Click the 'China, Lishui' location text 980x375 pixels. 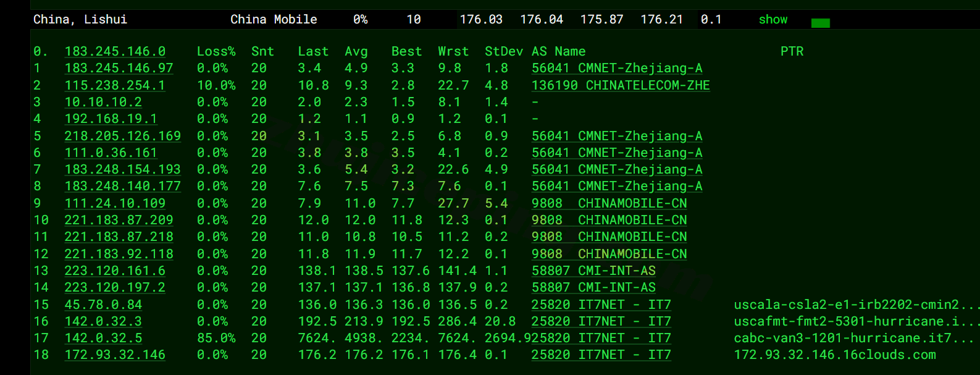(80, 20)
